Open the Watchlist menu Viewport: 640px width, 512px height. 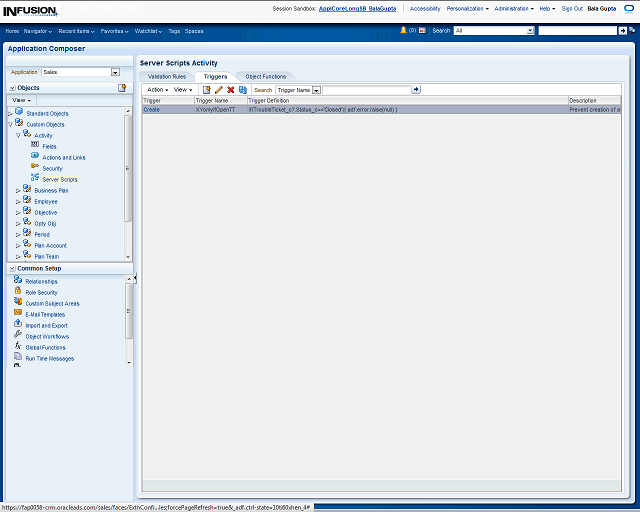pyautogui.click(x=148, y=31)
